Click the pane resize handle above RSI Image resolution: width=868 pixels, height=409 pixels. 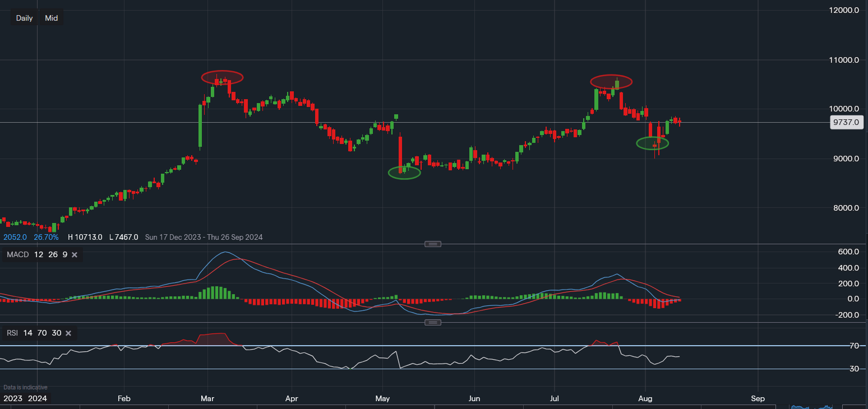(x=433, y=323)
